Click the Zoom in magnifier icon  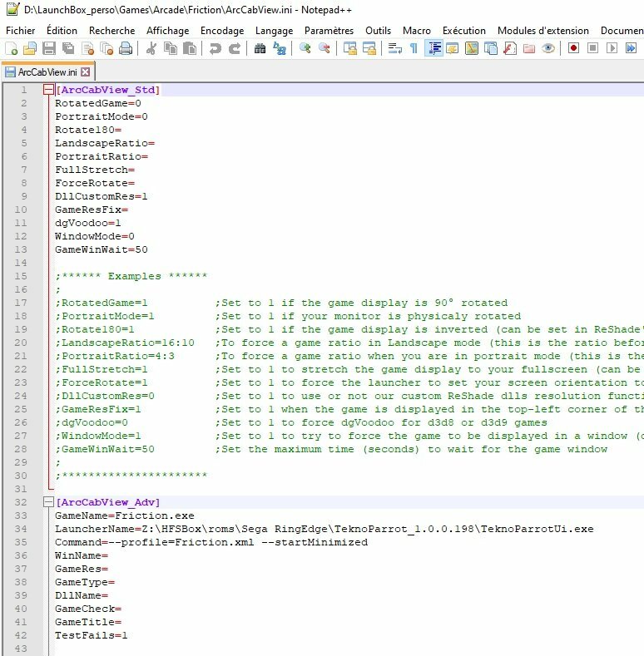305,49
